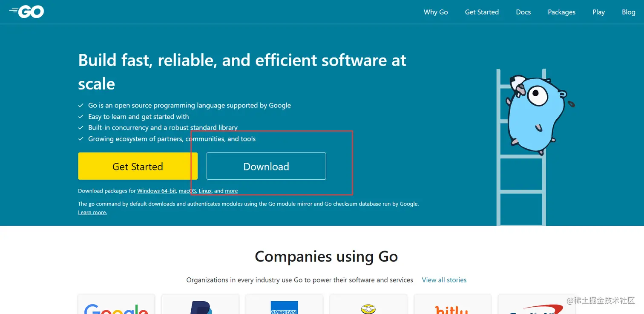Follow the Learn more link

[92, 212]
